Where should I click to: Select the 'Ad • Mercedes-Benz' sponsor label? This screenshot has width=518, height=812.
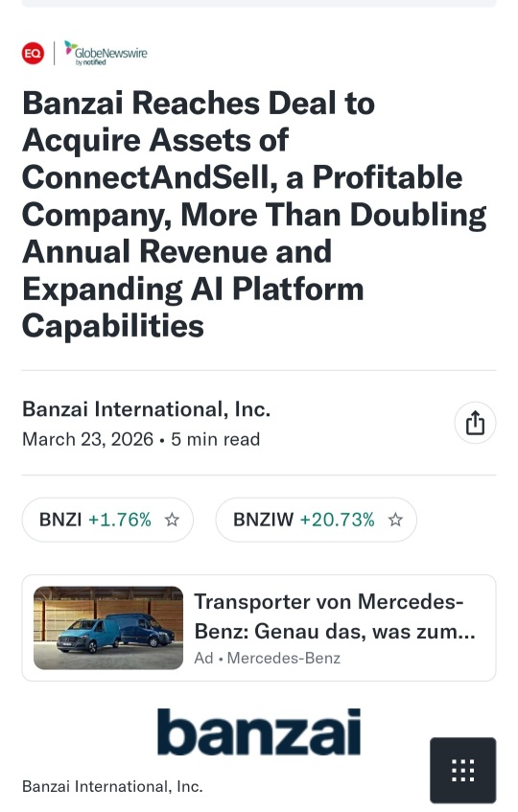point(268,658)
